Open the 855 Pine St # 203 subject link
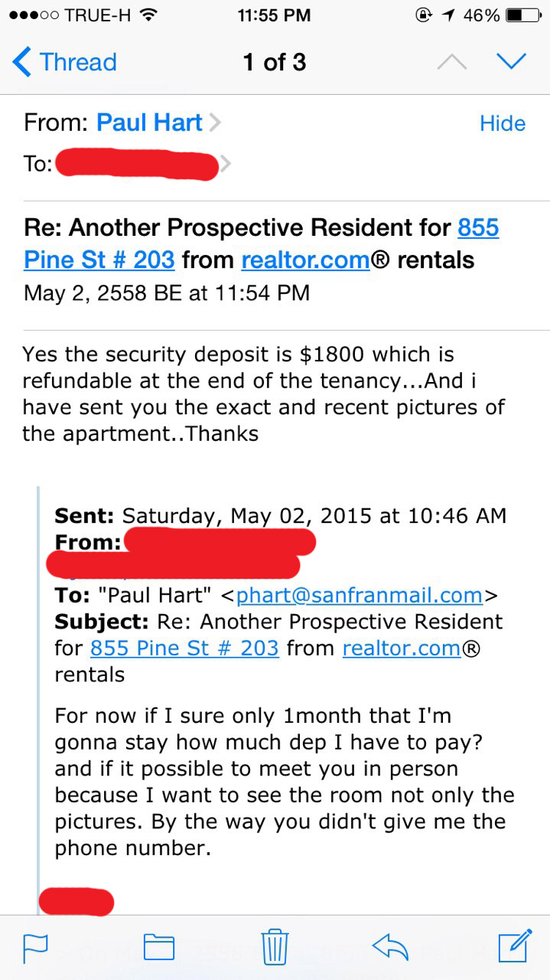The width and height of the screenshot is (550, 980). pos(99,260)
